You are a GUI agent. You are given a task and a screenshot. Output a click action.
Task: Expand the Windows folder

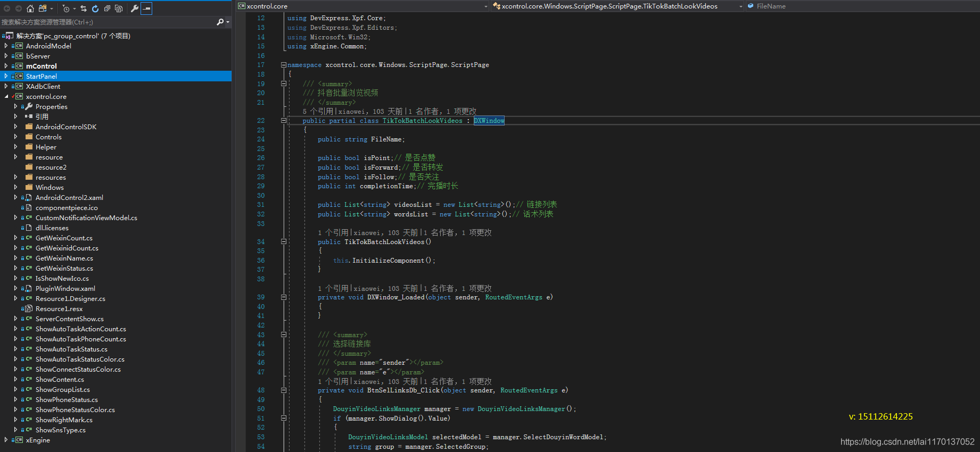pos(15,187)
